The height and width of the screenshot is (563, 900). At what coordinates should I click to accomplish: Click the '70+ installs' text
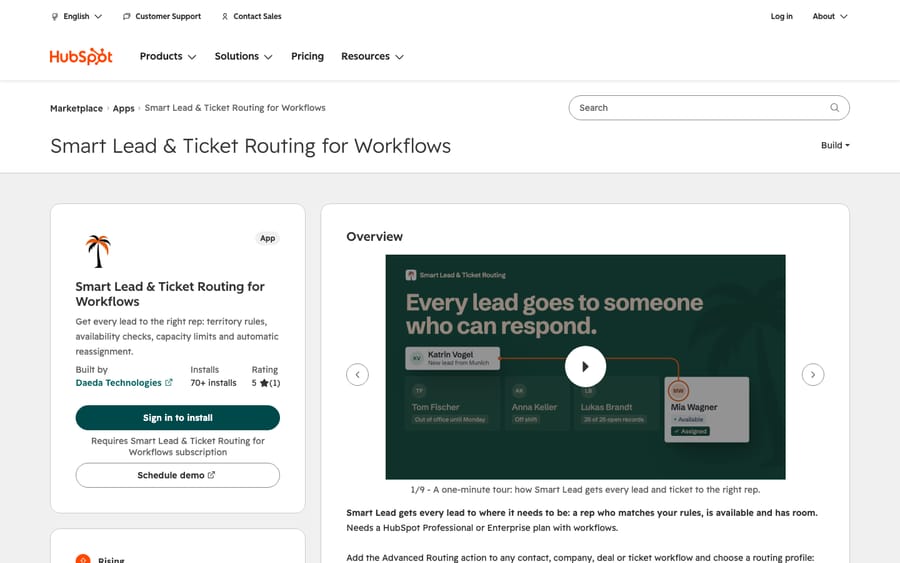point(214,383)
